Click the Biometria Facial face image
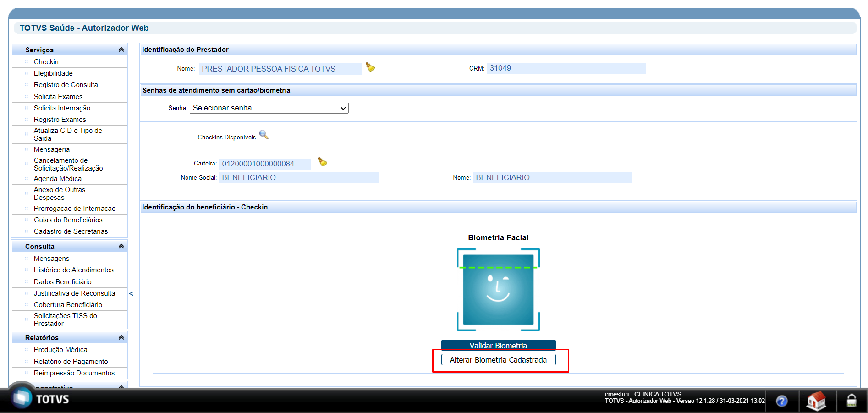Viewport: 868px width, 413px height. point(498,290)
